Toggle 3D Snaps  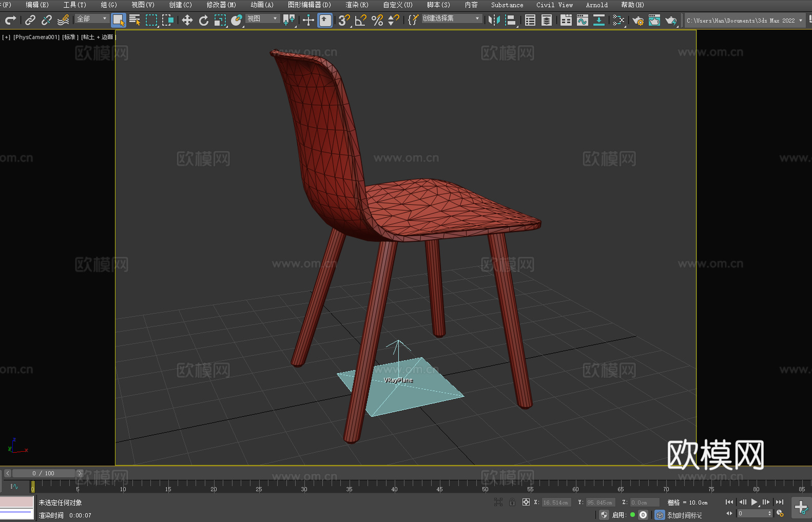[x=344, y=20]
